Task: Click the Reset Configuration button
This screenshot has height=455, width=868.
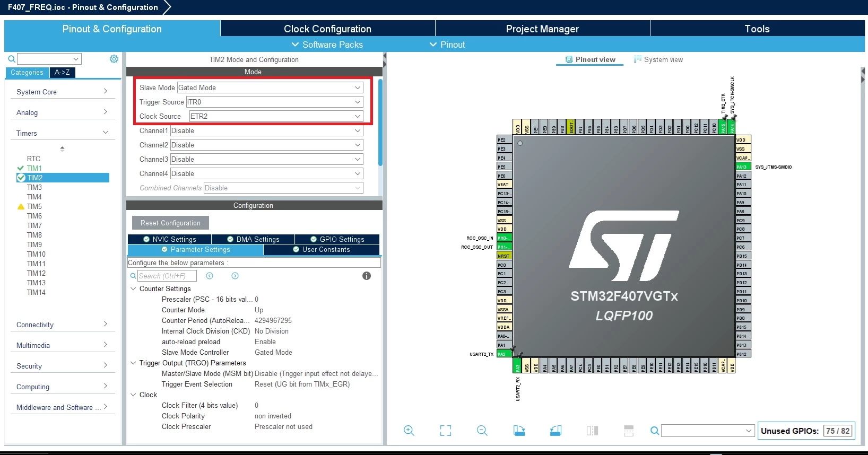Action: (170, 223)
